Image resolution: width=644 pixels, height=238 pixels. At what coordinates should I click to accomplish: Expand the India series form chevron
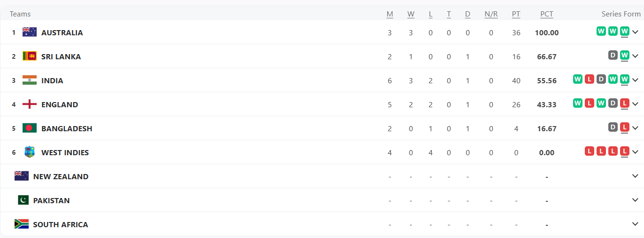[636, 80]
